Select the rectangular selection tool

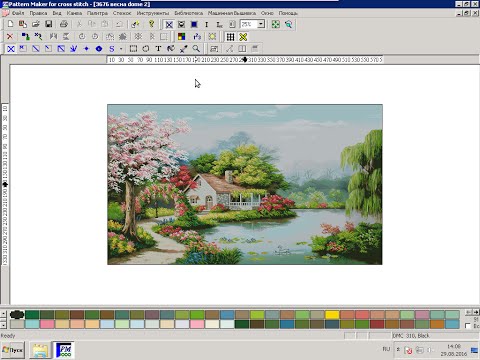coord(133,49)
